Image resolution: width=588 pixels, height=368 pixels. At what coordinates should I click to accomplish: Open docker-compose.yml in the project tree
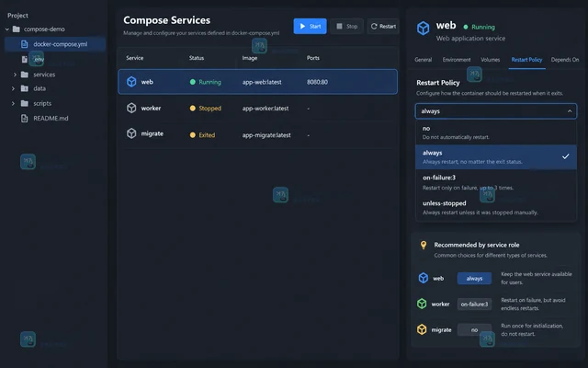[55, 44]
